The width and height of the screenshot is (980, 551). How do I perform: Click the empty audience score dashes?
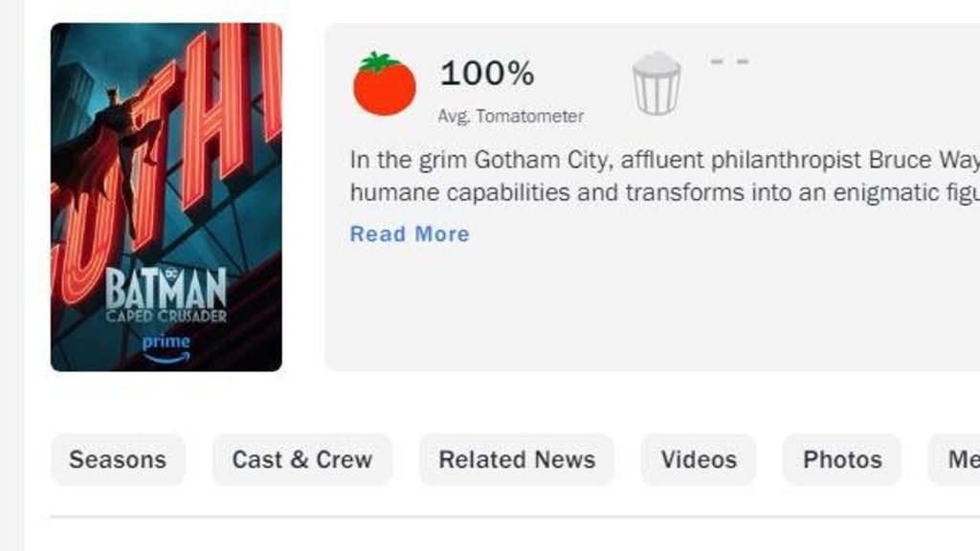click(729, 62)
